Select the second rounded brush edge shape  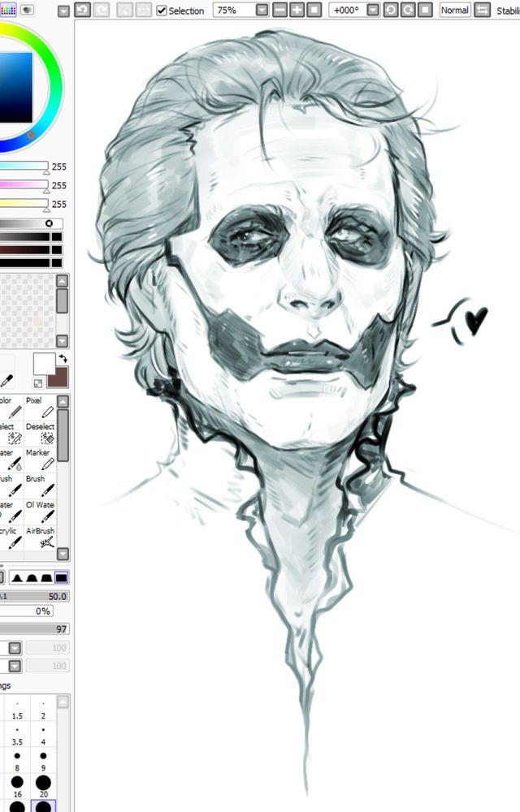coord(32,577)
